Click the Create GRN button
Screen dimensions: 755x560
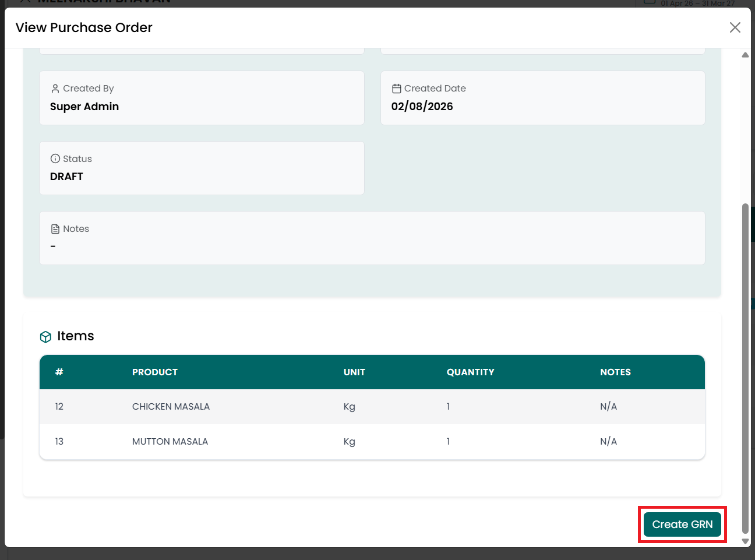click(x=682, y=524)
